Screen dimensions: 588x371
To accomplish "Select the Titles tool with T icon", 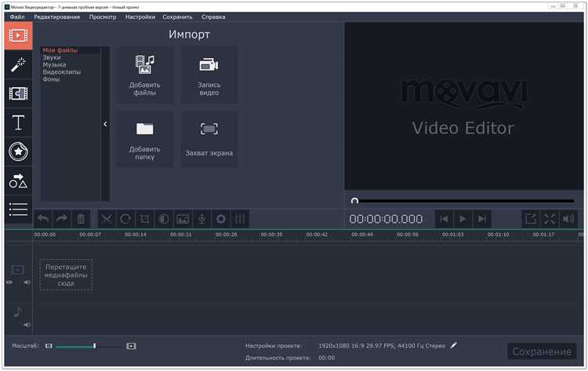I will [x=17, y=123].
